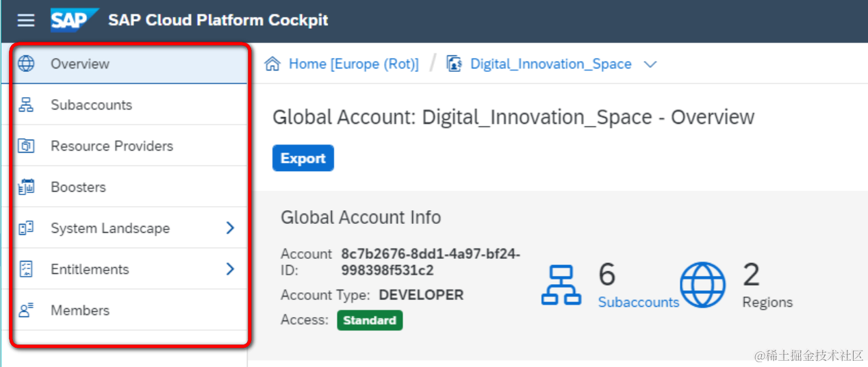Click the System Landscape icon
The image size is (868, 367).
tap(26, 228)
